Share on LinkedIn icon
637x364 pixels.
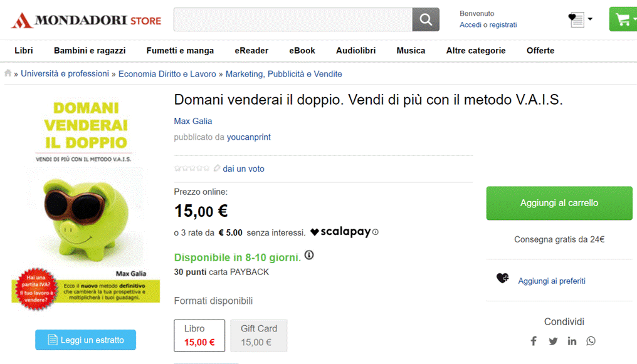[x=572, y=341]
